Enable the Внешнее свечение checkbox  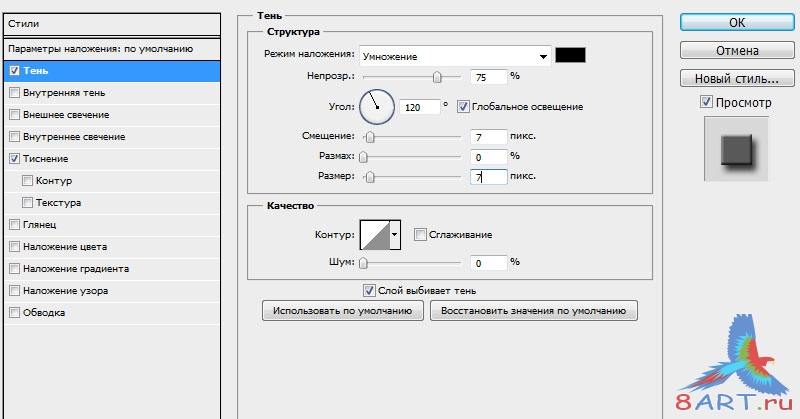(x=14, y=115)
